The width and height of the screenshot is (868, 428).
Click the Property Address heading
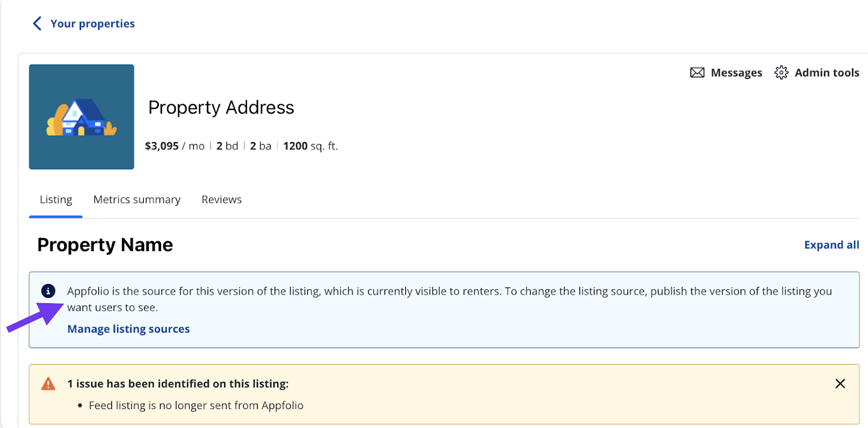click(x=221, y=107)
